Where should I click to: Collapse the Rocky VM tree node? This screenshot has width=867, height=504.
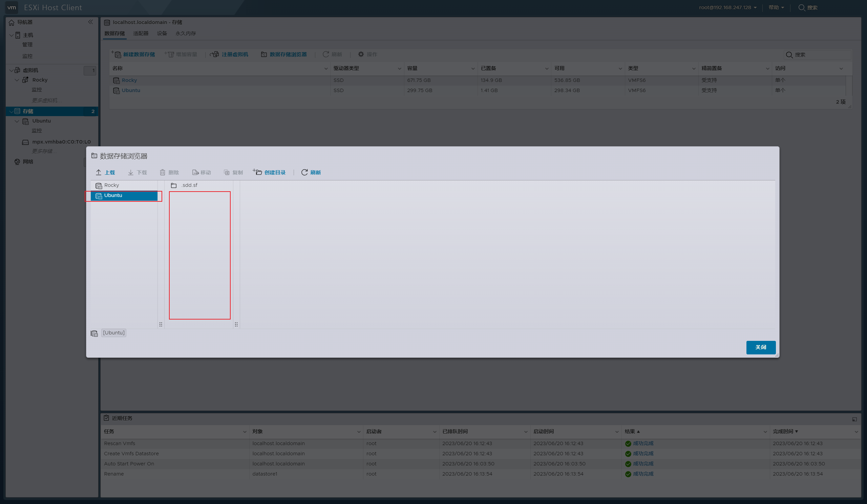click(x=17, y=80)
